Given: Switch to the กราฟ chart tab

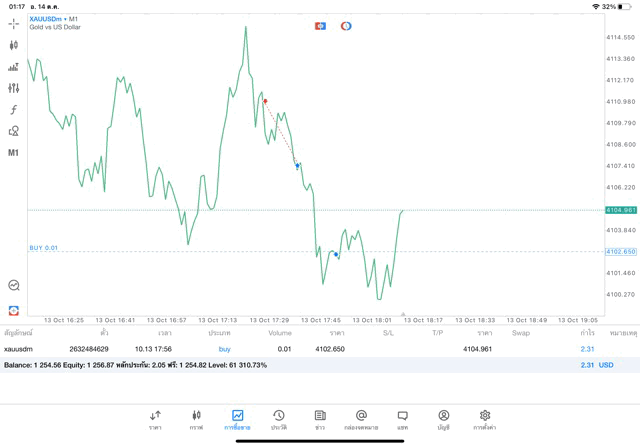Looking at the screenshot, I should tap(196, 420).
